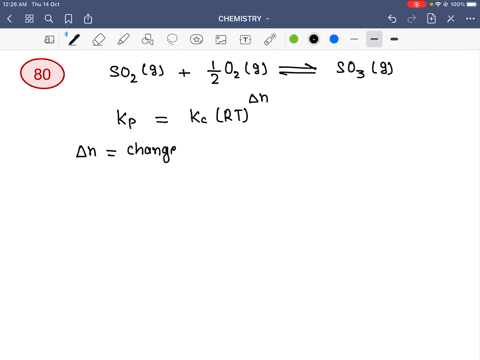Insert an image with the photo tool
Viewport: 480px width, 360px height.
pyautogui.click(x=221, y=40)
